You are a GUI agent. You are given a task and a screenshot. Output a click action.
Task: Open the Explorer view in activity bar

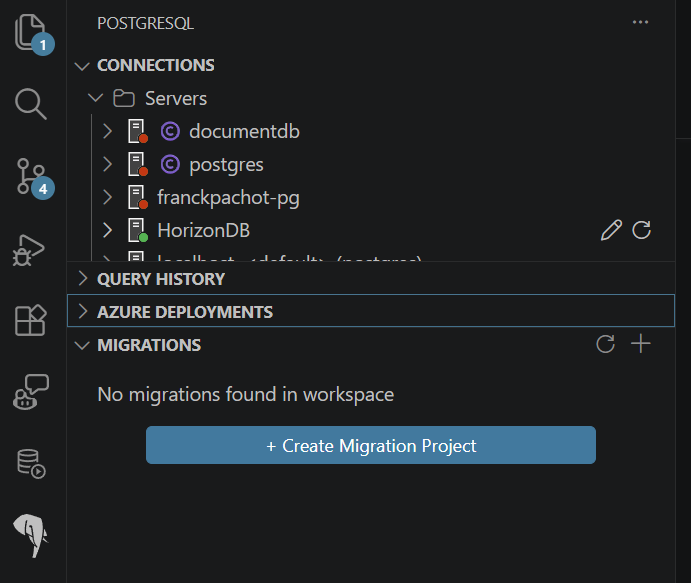(31, 33)
